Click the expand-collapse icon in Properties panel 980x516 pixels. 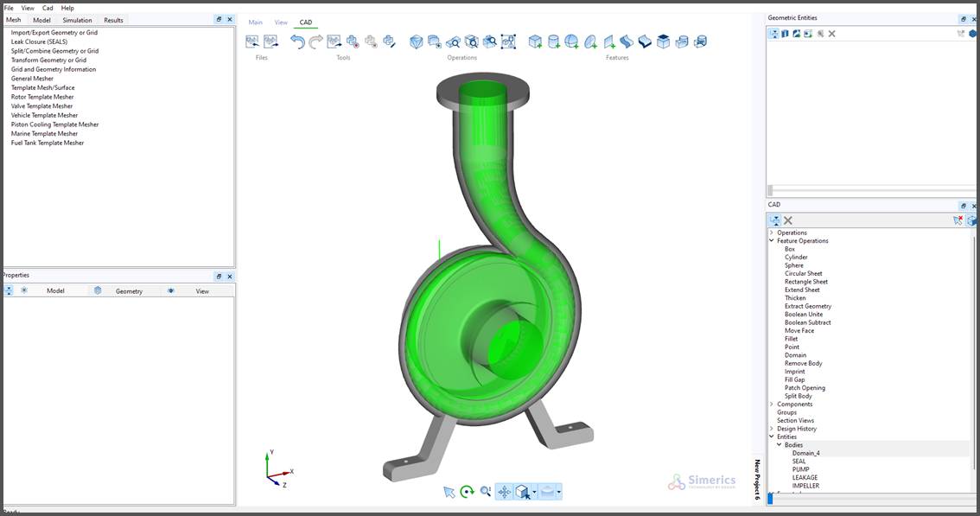point(9,290)
